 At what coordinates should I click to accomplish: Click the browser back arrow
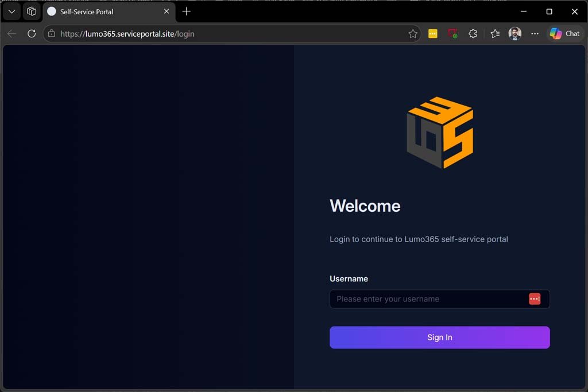tap(11, 34)
